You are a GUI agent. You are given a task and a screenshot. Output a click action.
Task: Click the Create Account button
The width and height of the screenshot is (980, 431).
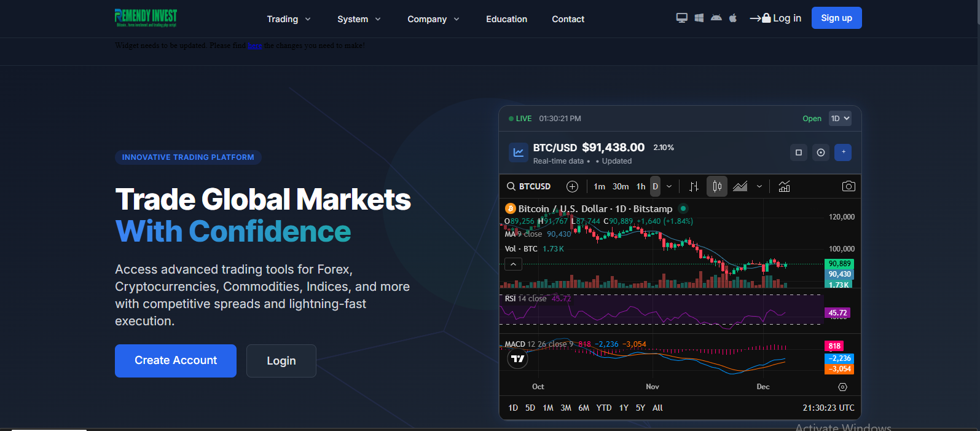(176, 361)
